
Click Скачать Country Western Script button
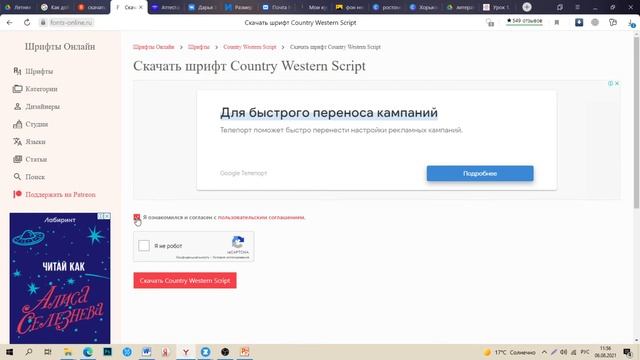[x=185, y=280]
